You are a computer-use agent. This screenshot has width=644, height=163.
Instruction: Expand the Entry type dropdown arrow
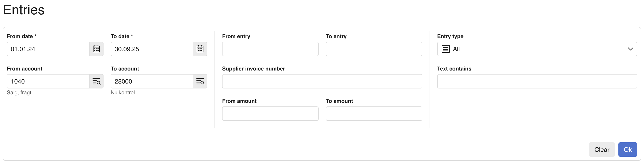(x=630, y=49)
